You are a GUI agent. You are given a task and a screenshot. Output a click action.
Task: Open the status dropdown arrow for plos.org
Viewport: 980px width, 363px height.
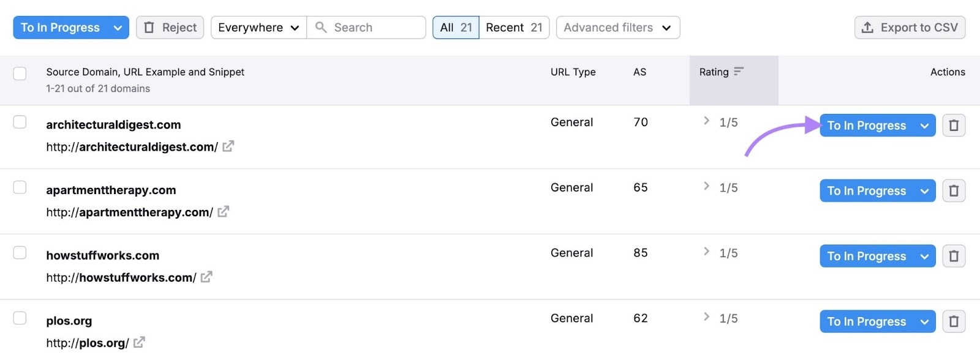pyautogui.click(x=924, y=323)
